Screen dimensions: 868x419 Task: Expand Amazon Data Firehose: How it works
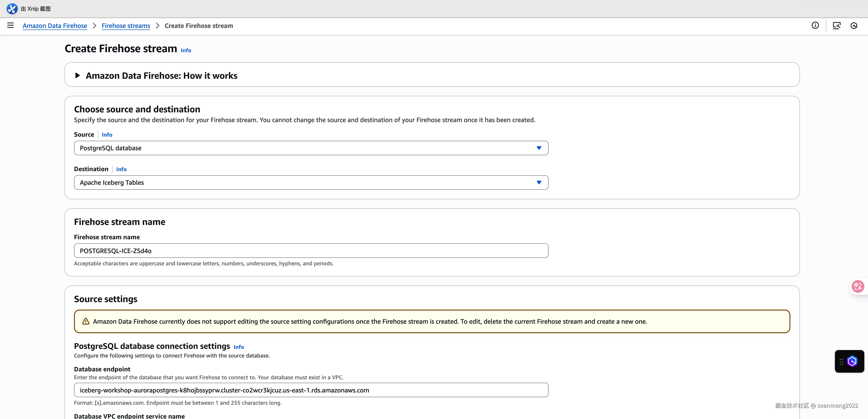coord(77,75)
